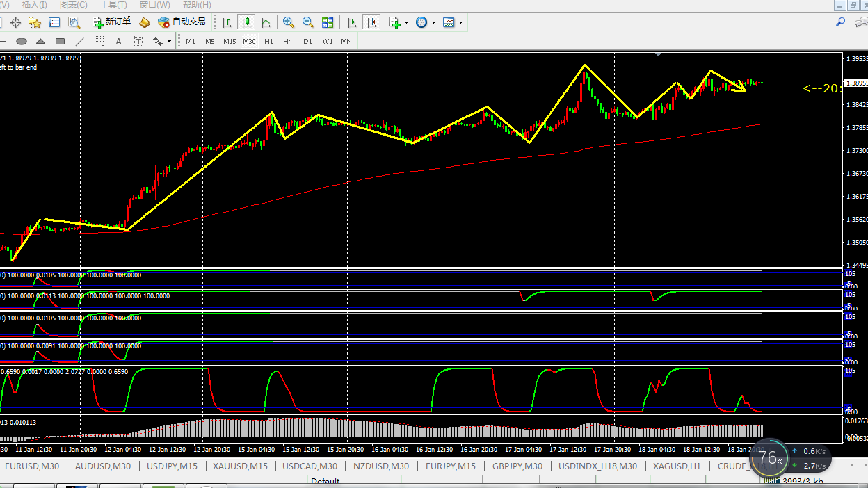The width and height of the screenshot is (868, 488).
Task: Select the triangle drawing tool
Action: pyautogui.click(x=41, y=41)
